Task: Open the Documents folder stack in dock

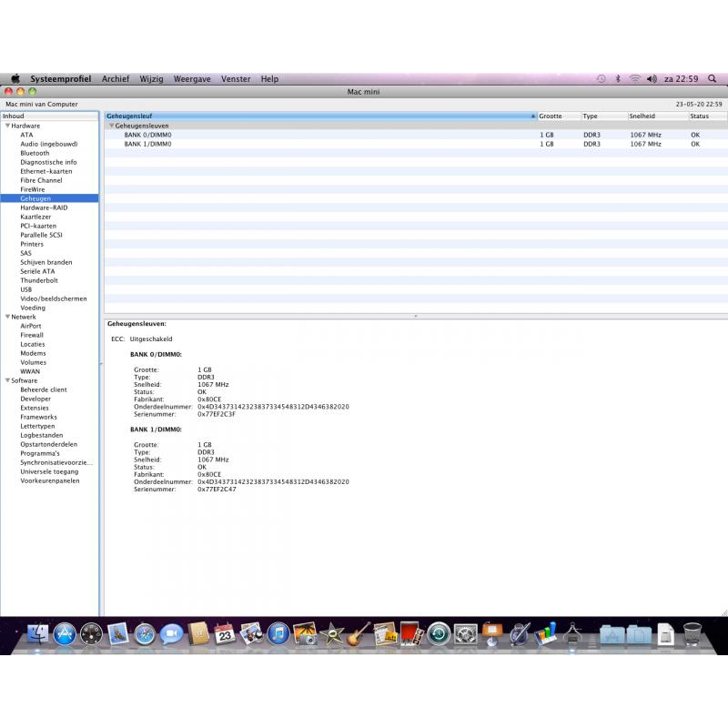Action: [639, 634]
